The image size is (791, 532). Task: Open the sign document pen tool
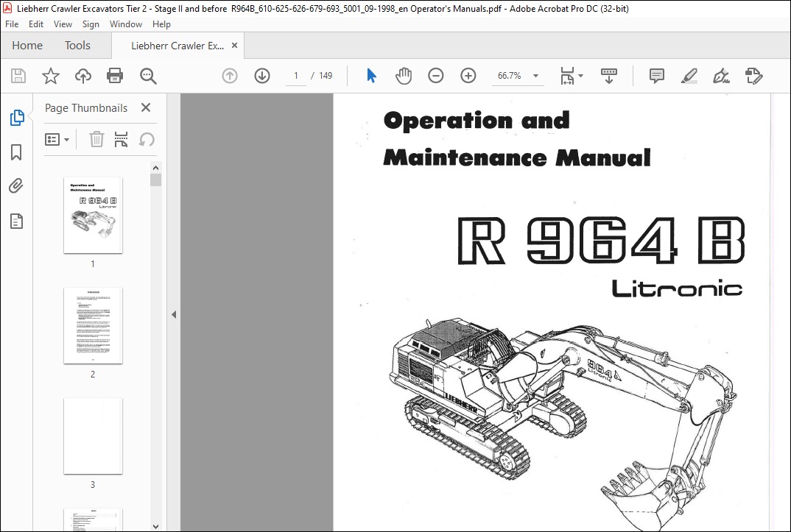click(721, 76)
